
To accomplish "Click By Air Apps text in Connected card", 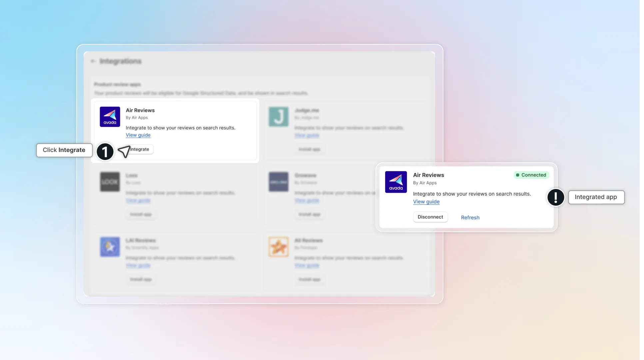I will tap(425, 183).
